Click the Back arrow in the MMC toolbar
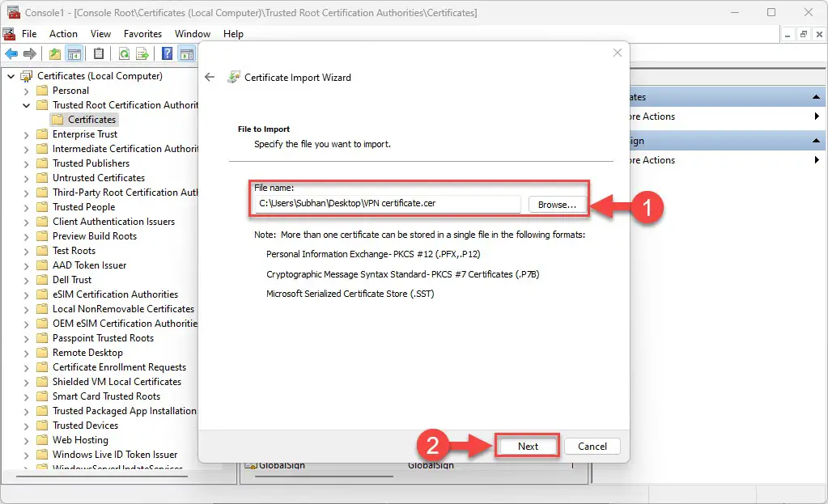Screen dimensions: 828x504 click(11, 54)
